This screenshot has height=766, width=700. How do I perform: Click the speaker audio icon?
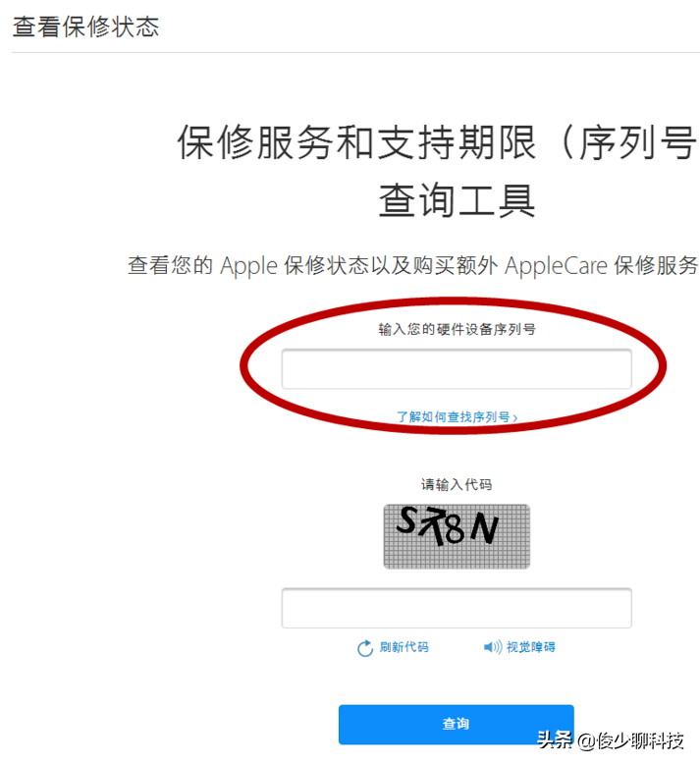(493, 647)
